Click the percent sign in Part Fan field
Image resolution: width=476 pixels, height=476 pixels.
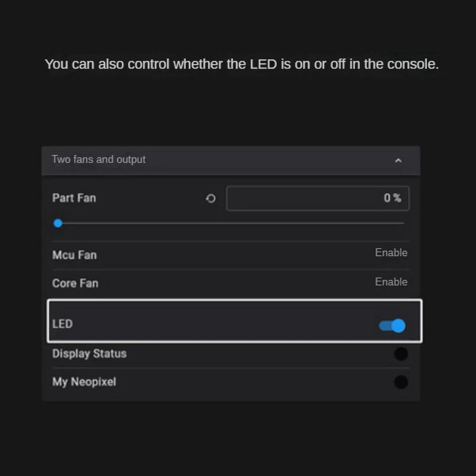point(397,198)
